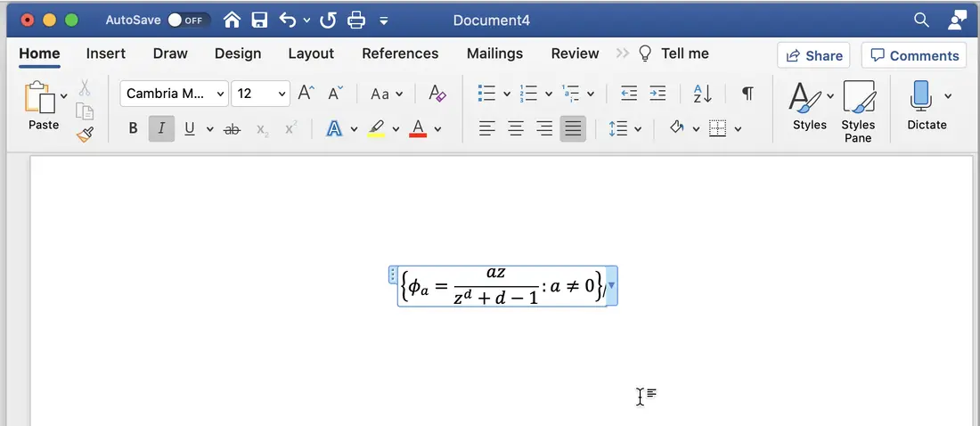The width and height of the screenshot is (980, 426).
Task: Toggle Strikethrough formatting
Action: [232, 129]
